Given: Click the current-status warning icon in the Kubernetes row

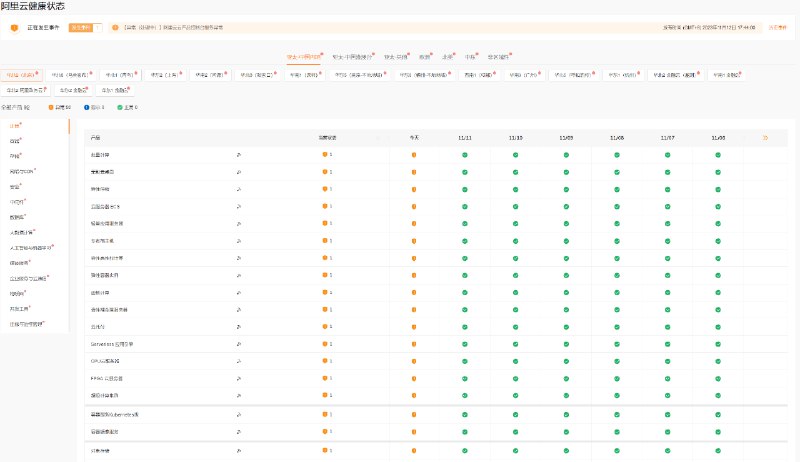Looking at the screenshot, I should [324, 415].
